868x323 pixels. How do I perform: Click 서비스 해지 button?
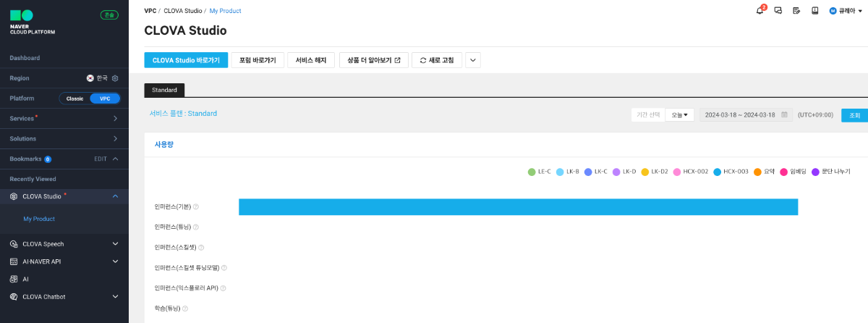(311, 60)
